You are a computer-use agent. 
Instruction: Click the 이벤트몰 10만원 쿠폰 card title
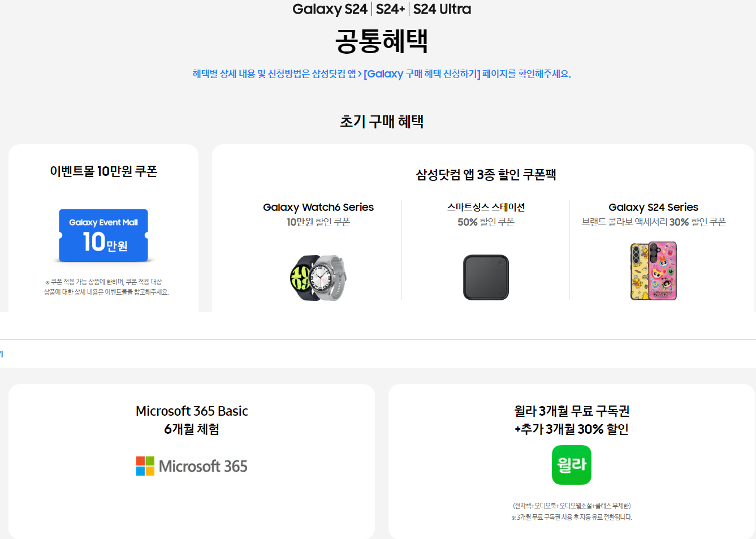(103, 171)
